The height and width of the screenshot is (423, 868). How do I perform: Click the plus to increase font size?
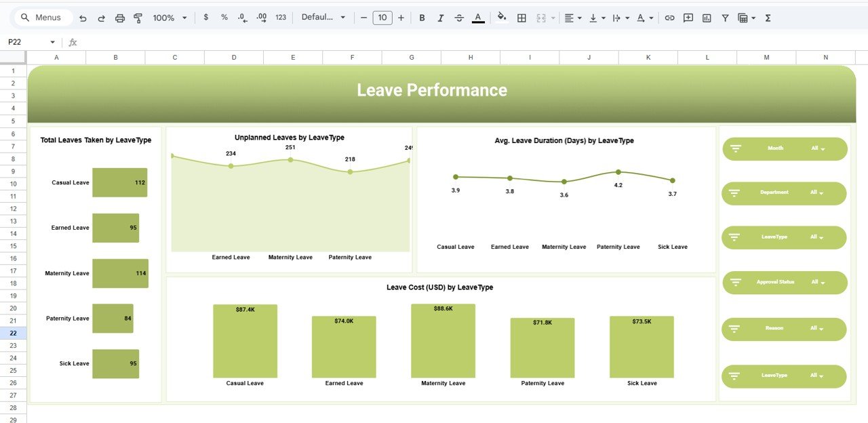coord(399,17)
